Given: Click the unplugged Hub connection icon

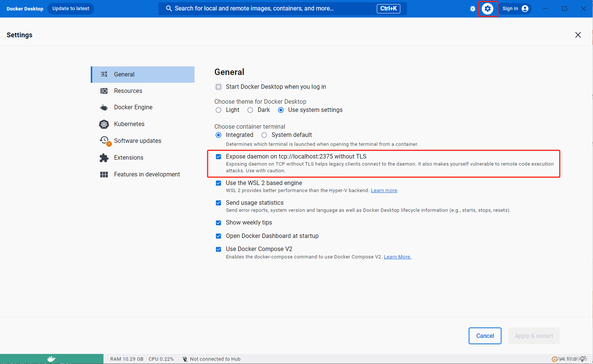Looking at the screenshot, I should [185, 359].
